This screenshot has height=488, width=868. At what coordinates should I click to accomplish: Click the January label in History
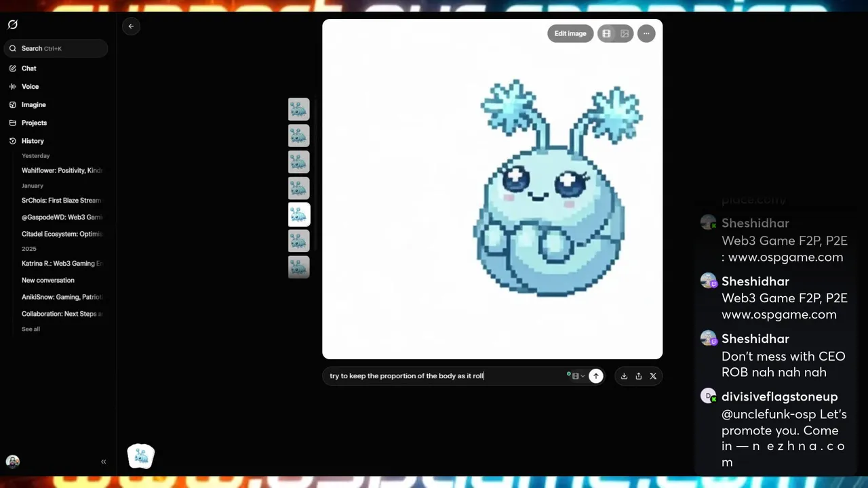[33, 186]
